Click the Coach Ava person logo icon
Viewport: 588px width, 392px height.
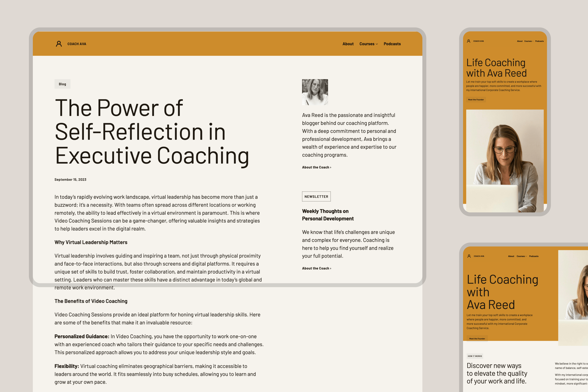tap(59, 44)
